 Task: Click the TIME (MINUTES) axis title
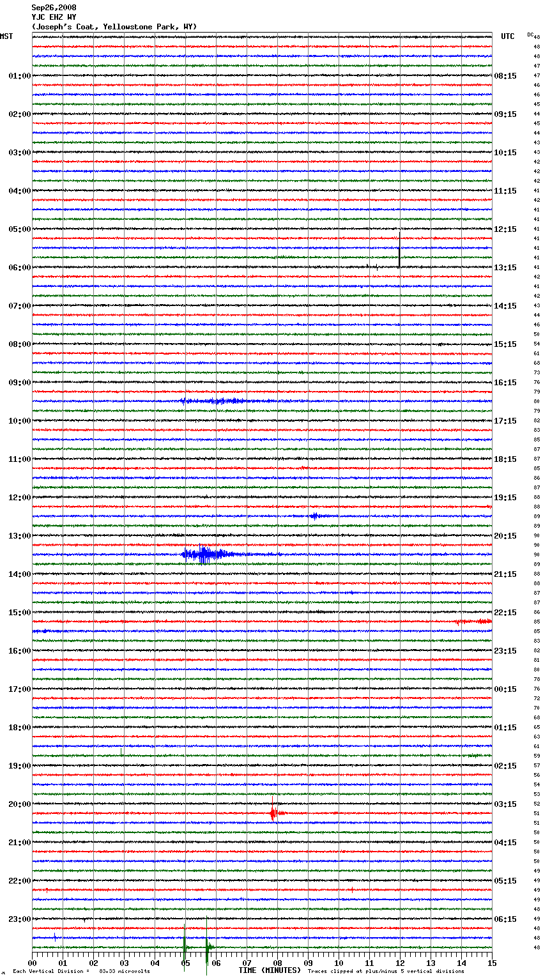coord(270,970)
